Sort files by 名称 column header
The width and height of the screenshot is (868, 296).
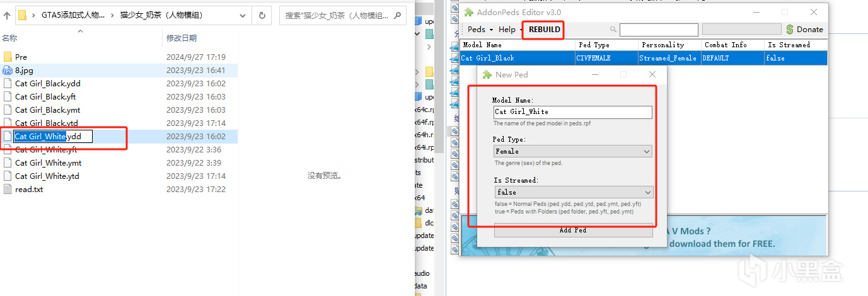[x=9, y=38]
